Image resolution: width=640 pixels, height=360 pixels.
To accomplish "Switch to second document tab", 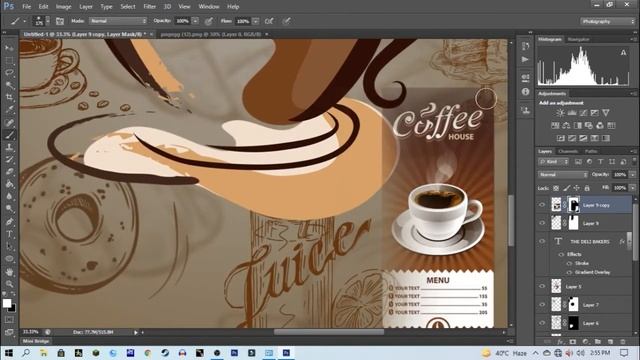I will click(x=211, y=34).
